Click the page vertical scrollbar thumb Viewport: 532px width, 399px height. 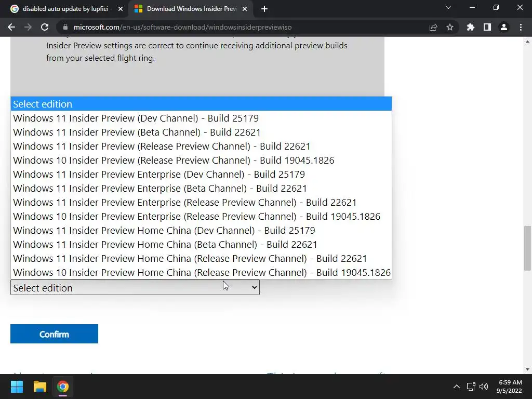527,248
